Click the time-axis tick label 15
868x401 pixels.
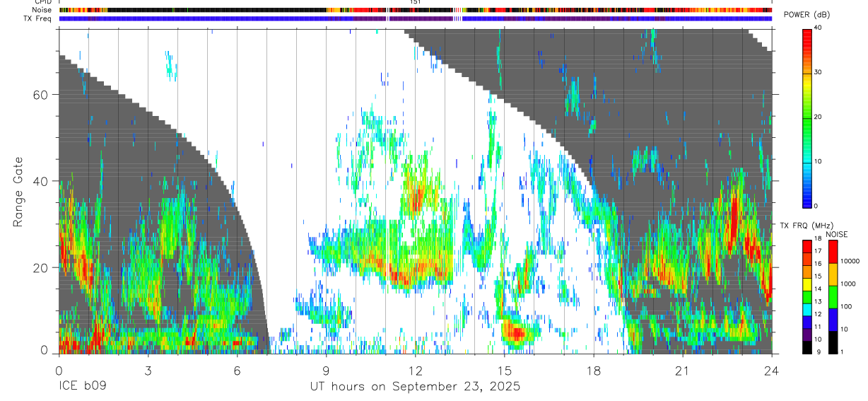point(504,371)
